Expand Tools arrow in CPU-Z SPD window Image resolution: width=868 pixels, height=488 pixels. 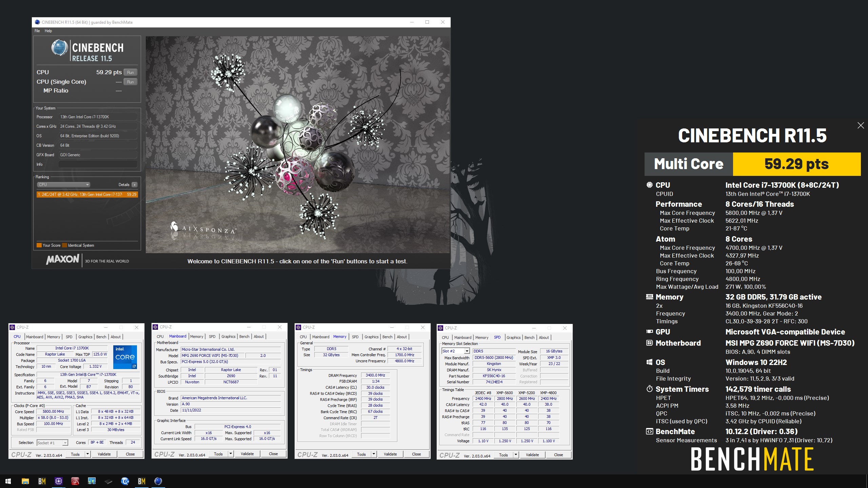point(516,455)
